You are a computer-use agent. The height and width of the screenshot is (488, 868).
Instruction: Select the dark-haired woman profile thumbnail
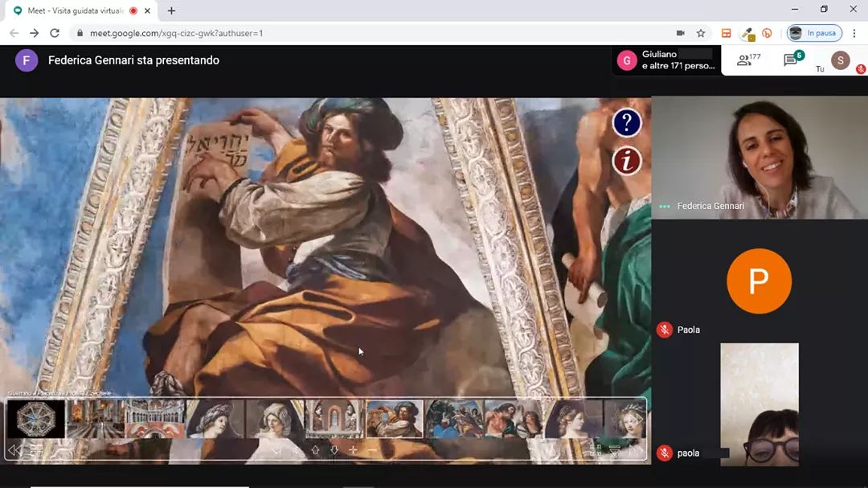[573, 419]
